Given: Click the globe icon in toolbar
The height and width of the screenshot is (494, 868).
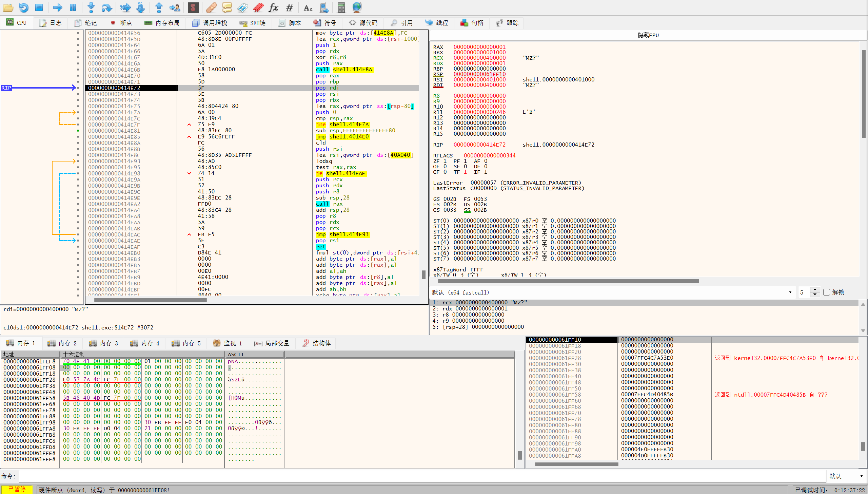Looking at the screenshot, I should click(357, 7).
